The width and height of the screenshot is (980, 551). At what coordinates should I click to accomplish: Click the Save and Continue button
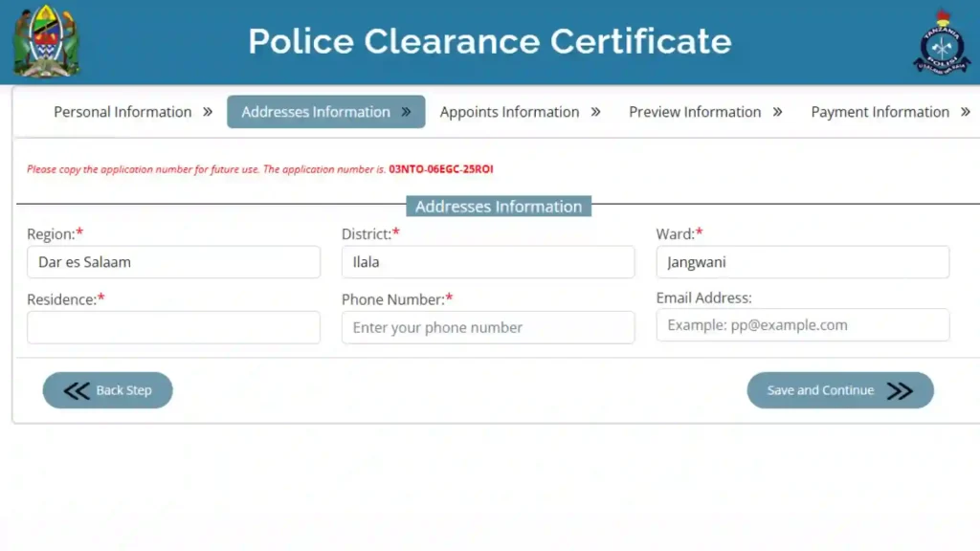pos(840,390)
